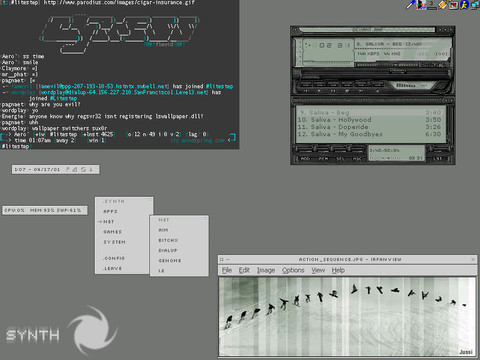Open Edit menu in IrfanView
The image size is (480, 360).
244,270
